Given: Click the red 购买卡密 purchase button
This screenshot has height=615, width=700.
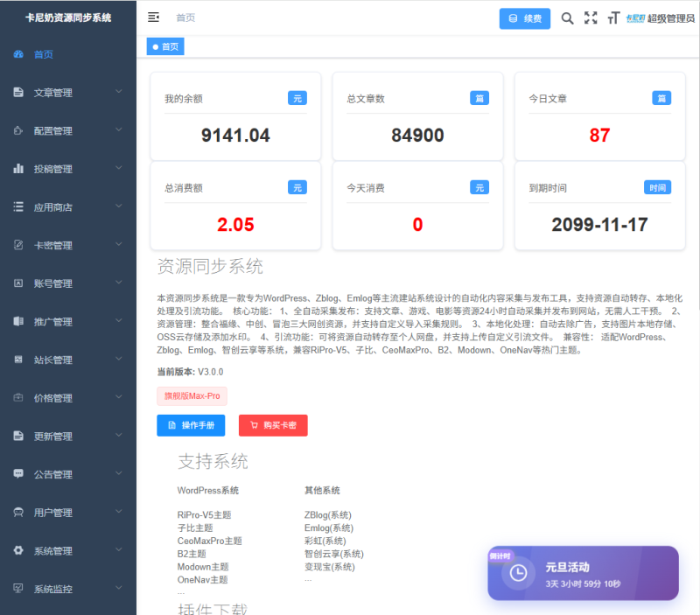Looking at the screenshot, I should pyautogui.click(x=271, y=426).
